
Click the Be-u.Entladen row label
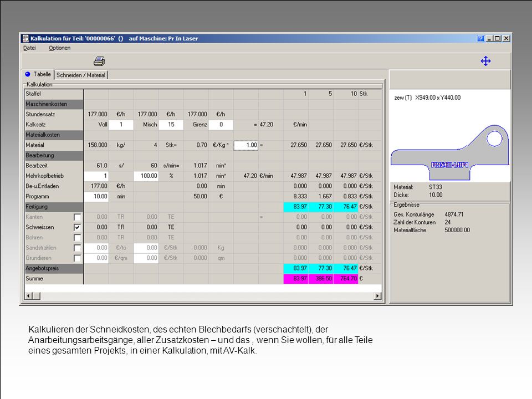click(43, 186)
